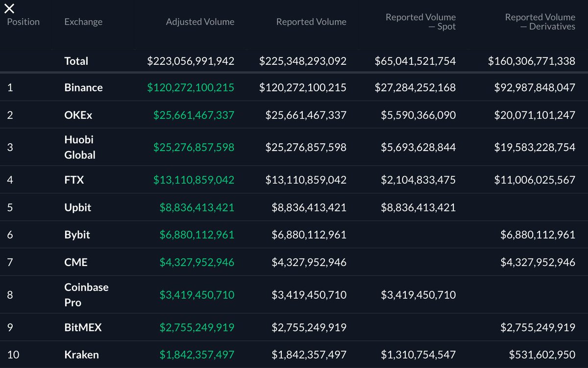Open the Upbit exchange entry

[77, 207]
